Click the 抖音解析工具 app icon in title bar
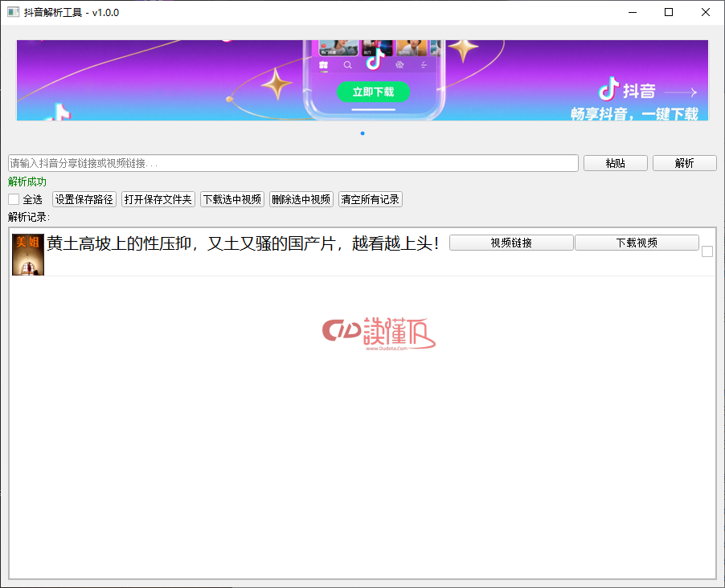725x588 pixels. coord(14,13)
